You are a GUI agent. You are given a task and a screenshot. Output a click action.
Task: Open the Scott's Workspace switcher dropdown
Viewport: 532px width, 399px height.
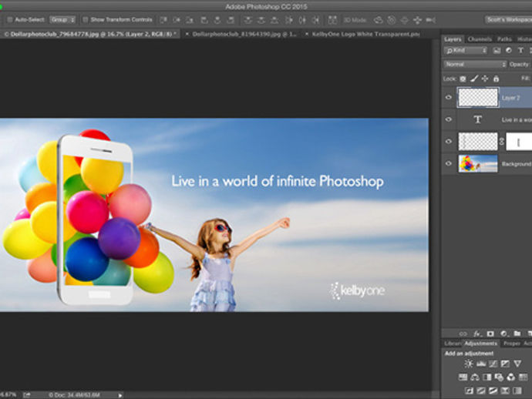pos(508,20)
